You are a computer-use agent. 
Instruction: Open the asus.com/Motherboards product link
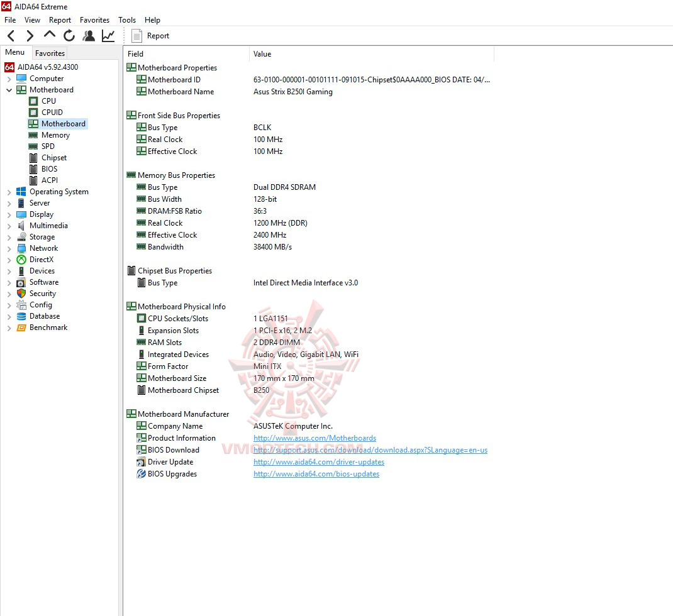click(314, 438)
